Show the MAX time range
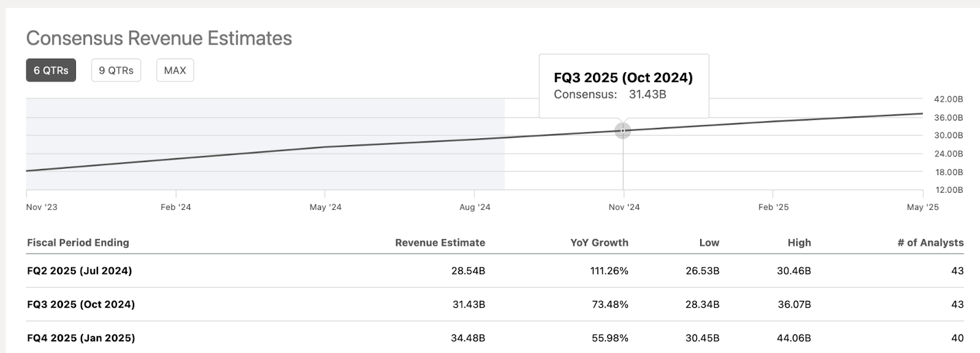Screen dimensions: 980x353 click(175, 70)
